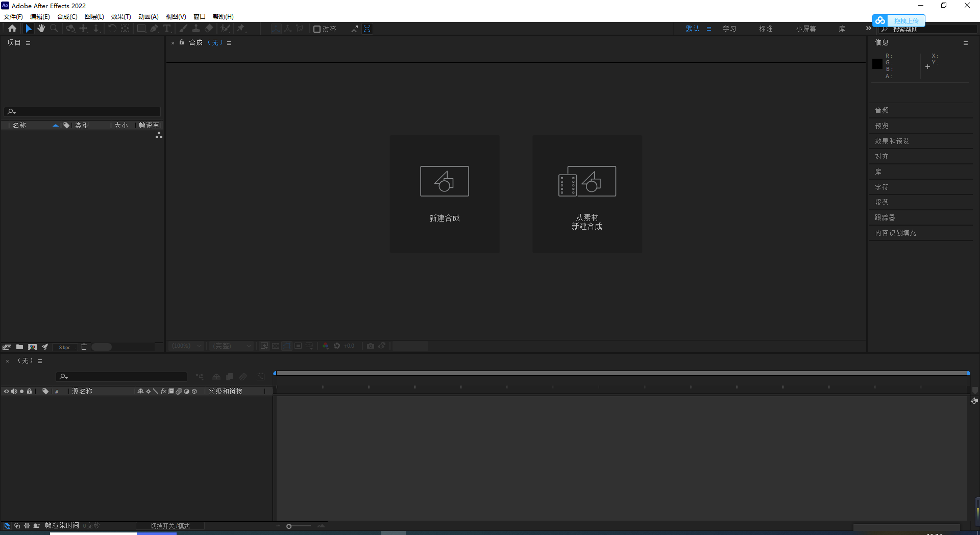
Task: Open the 编辑 menu
Action: click(x=40, y=17)
